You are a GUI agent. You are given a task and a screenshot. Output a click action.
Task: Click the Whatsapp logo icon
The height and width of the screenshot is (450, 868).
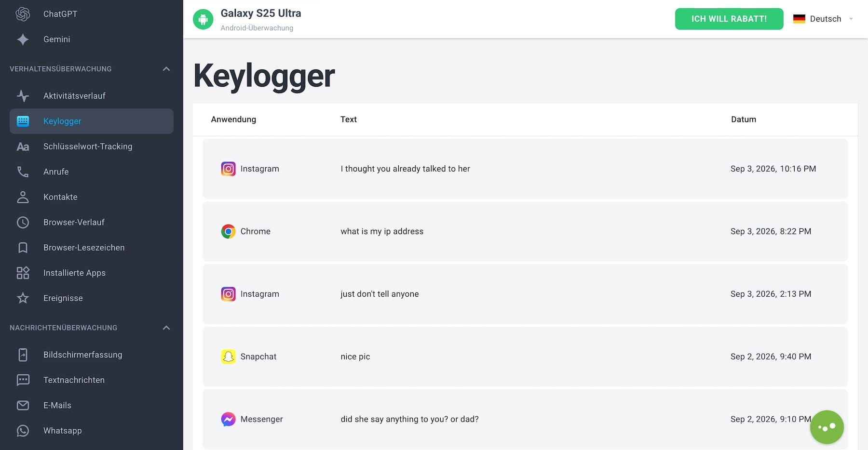23,431
